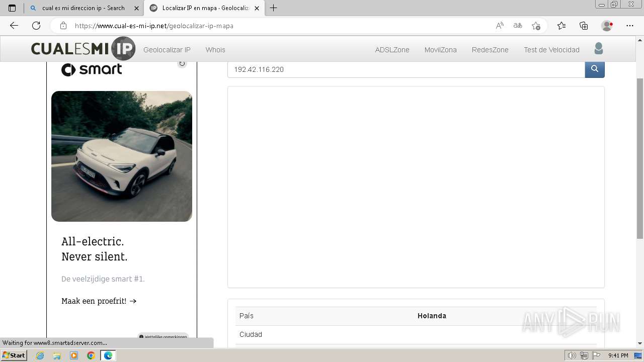Click the user account icon in site header
The height and width of the screenshot is (362, 644).
(x=598, y=49)
